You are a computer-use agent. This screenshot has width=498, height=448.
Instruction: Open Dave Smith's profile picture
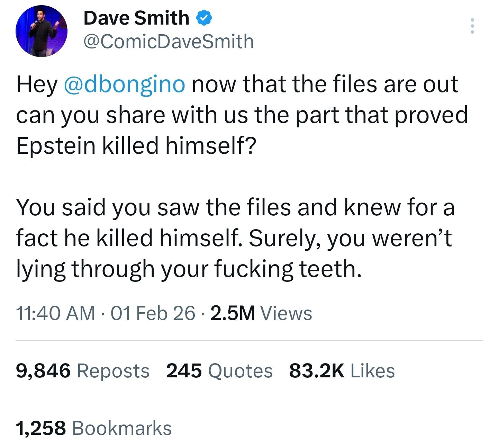coord(41,31)
